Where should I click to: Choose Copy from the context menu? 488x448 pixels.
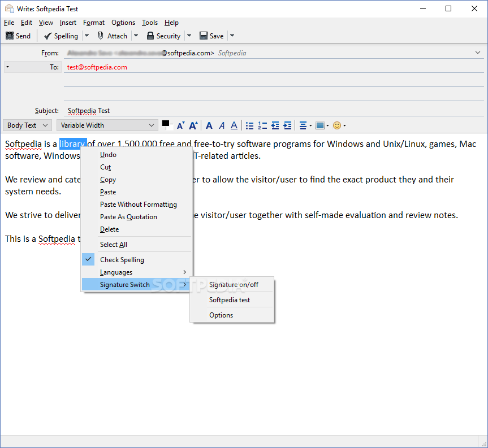point(137,180)
